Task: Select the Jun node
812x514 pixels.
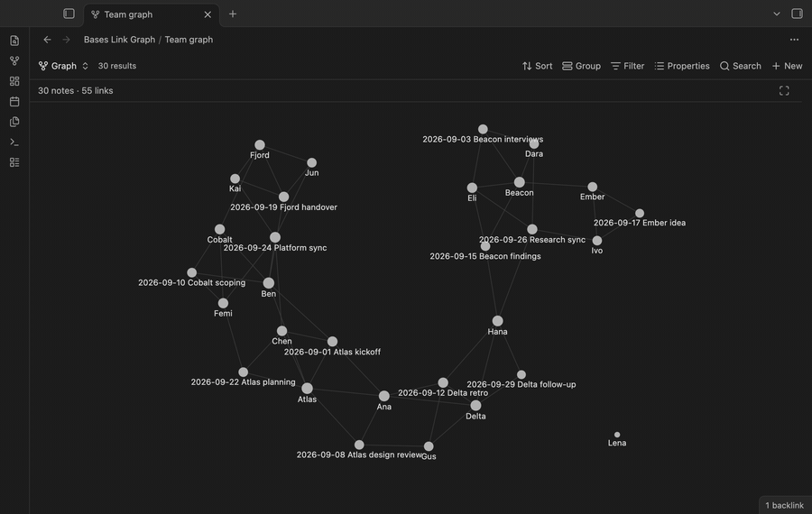Action: [x=312, y=162]
